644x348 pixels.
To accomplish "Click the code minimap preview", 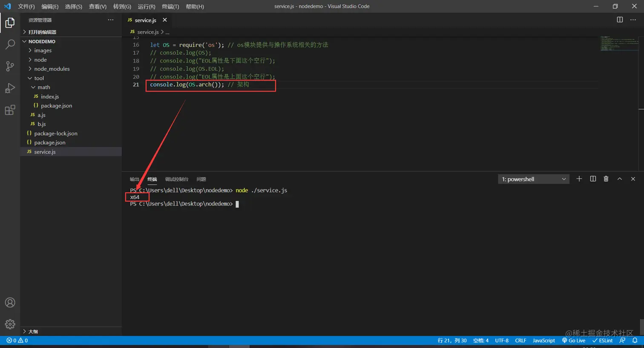I will pyautogui.click(x=619, y=43).
